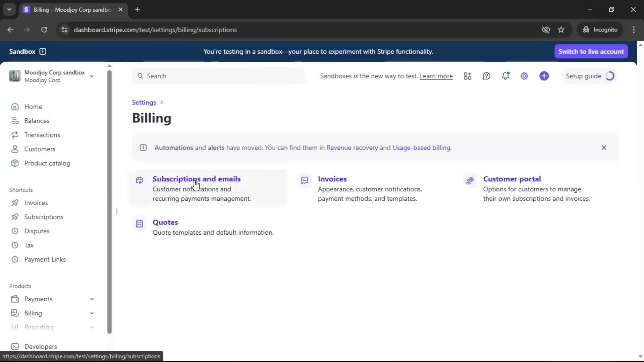Viewport: 644px width, 362px height.
Task: Click Switch to live account button
Action: click(x=591, y=51)
